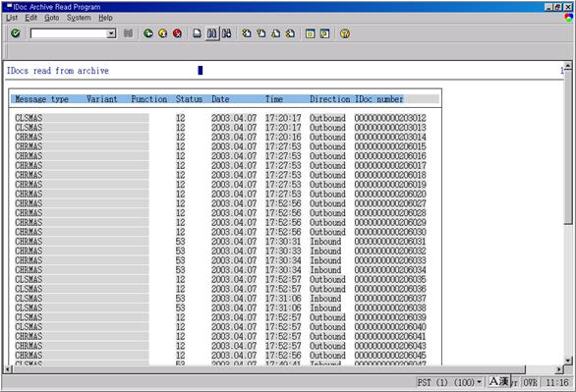Click the vertical scrollbar thumb

568,146
